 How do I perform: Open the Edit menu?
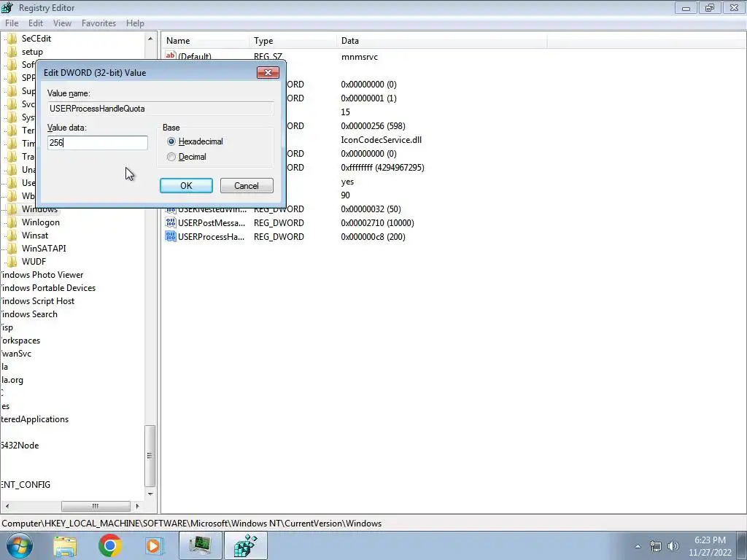pos(36,23)
